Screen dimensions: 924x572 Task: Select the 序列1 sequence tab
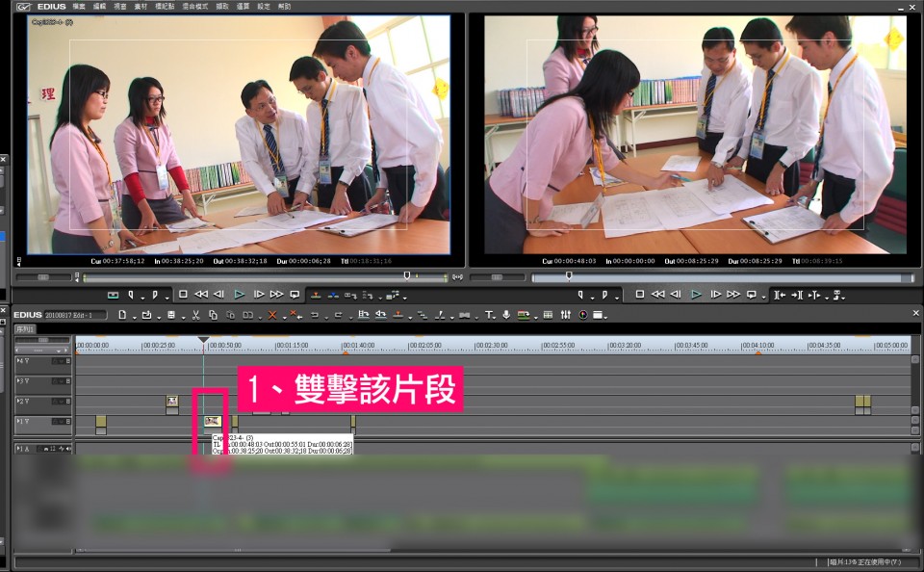coord(24,329)
